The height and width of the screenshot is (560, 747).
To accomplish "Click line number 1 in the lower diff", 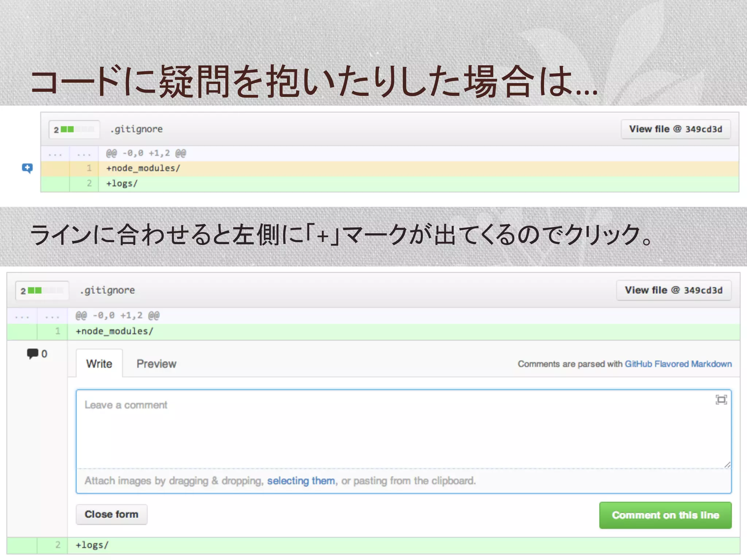I will click(58, 331).
